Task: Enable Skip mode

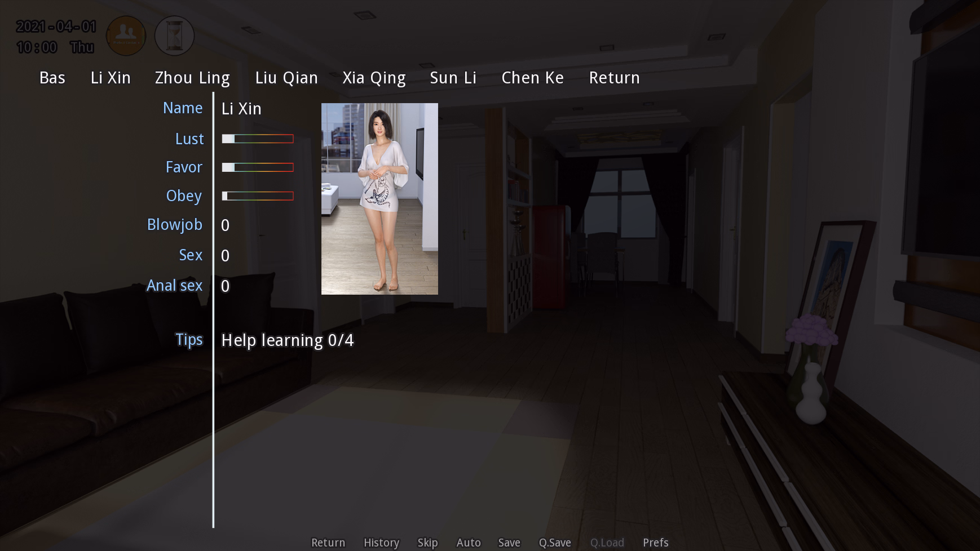Action: coord(427,542)
